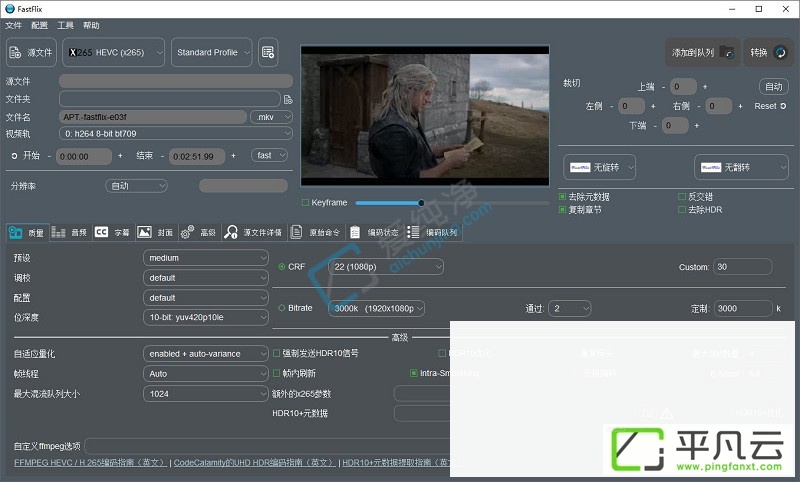The image size is (800, 482).
Task: Click the minus button for 上端 crop
Action: [x=663, y=87]
